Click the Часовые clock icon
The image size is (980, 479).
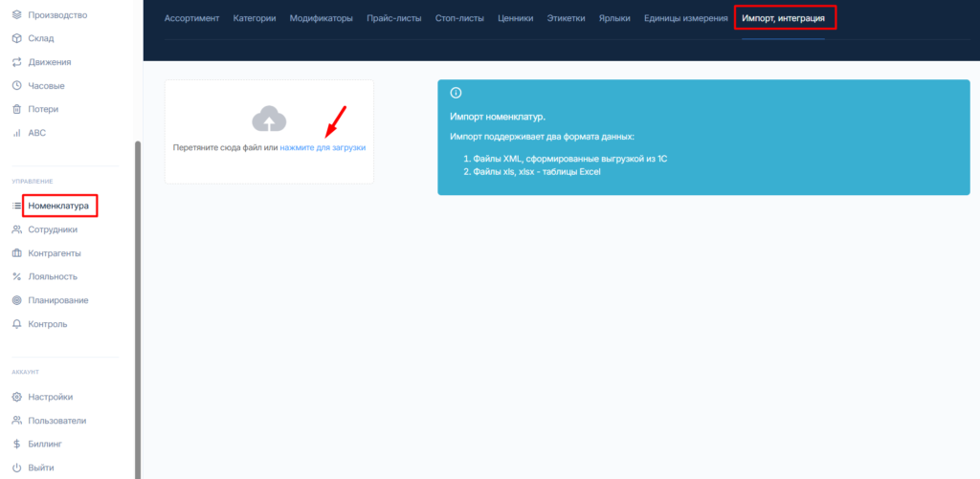(16, 85)
